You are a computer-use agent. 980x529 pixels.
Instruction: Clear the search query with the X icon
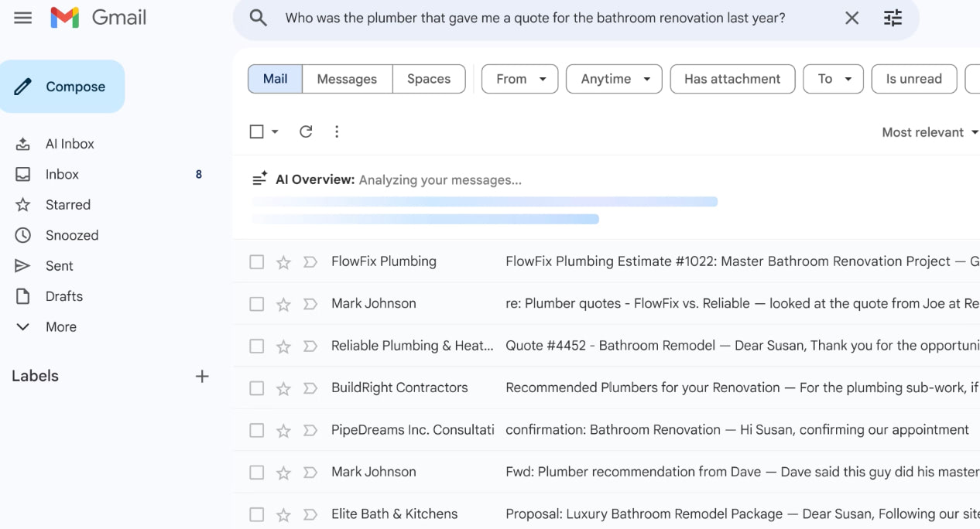[x=852, y=17]
